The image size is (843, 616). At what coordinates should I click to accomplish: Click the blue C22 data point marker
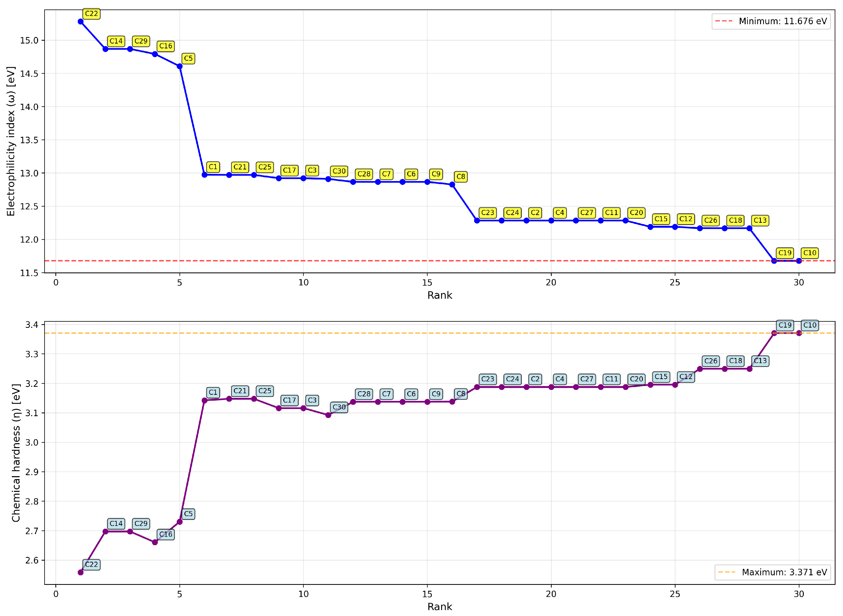click(81, 22)
